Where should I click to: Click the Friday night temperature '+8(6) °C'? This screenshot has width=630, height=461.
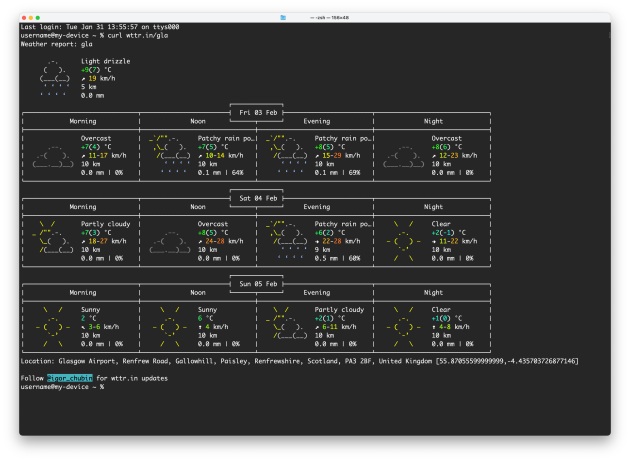(447, 147)
